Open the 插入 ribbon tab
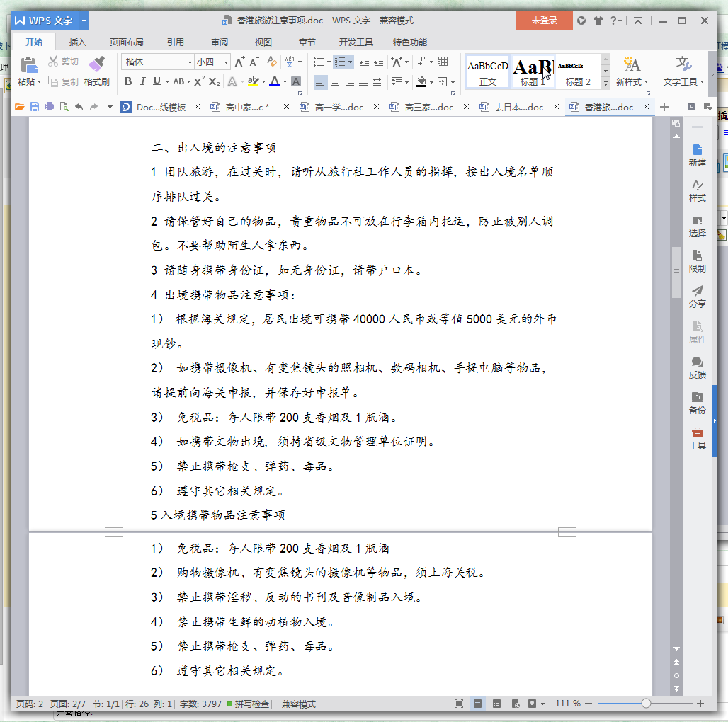 tap(77, 42)
